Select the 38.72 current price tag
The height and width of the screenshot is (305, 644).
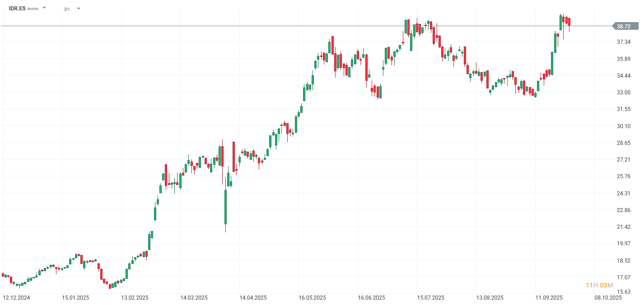coord(624,27)
